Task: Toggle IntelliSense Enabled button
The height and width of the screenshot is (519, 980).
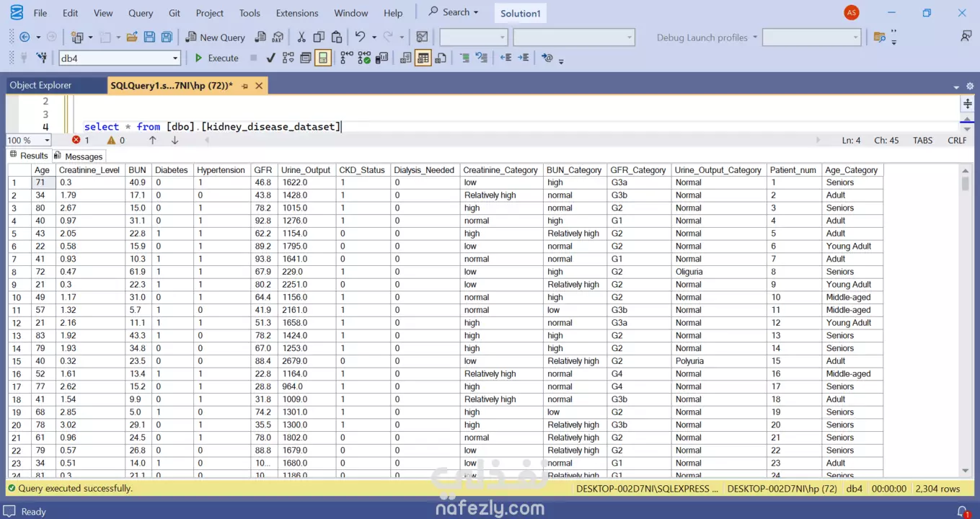Action: pyautogui.click(x=323, y=58)
